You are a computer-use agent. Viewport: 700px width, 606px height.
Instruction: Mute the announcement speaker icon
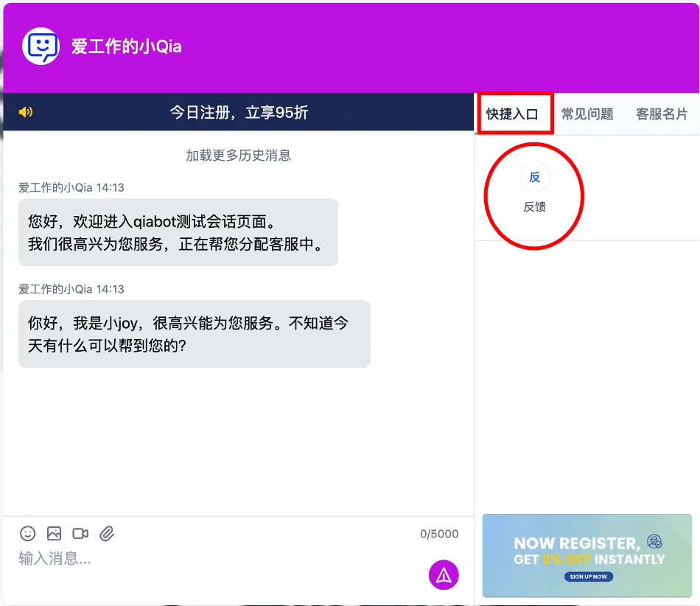pos(26,112)
